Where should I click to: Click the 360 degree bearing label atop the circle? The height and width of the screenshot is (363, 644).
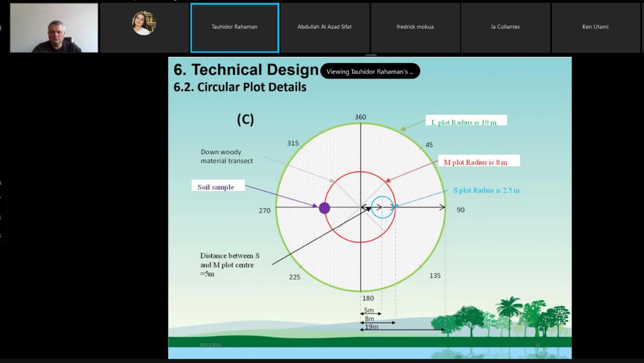360,117
